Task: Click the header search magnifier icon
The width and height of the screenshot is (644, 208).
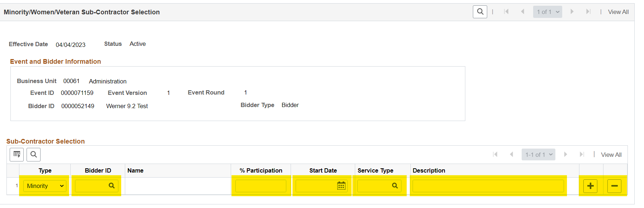Action: [x=480, y=12]
